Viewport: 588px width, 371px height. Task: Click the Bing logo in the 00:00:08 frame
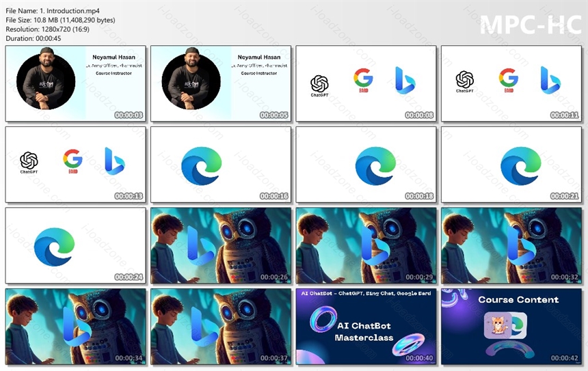pyautogui.click(x=405, y=80)
